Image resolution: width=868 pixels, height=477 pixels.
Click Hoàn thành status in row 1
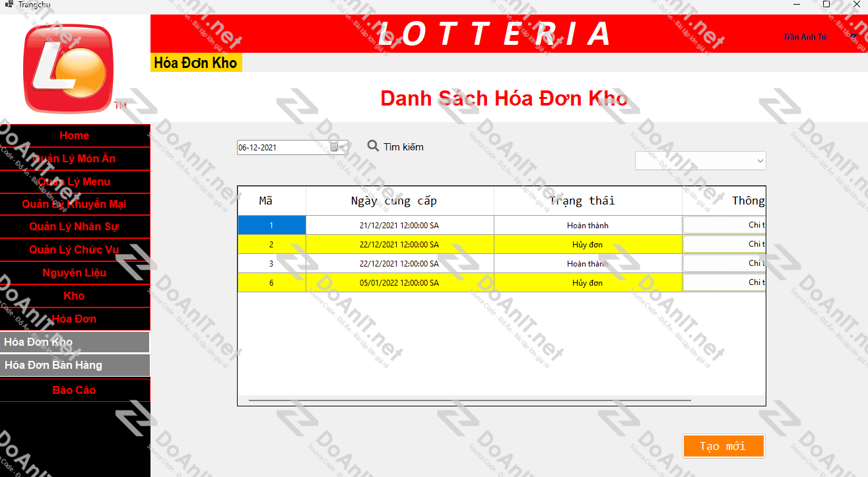(x=588, y=225)
